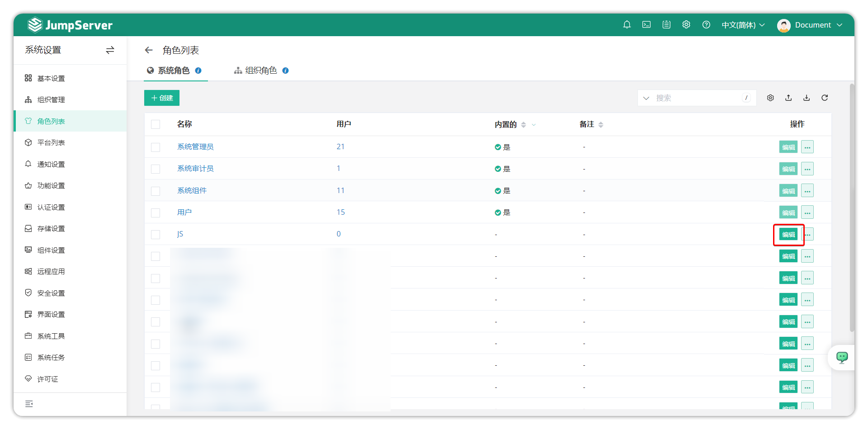This screenshot has height=425, width=868.
Task: Open the 系统组件 role link
Action: [192, 190]
